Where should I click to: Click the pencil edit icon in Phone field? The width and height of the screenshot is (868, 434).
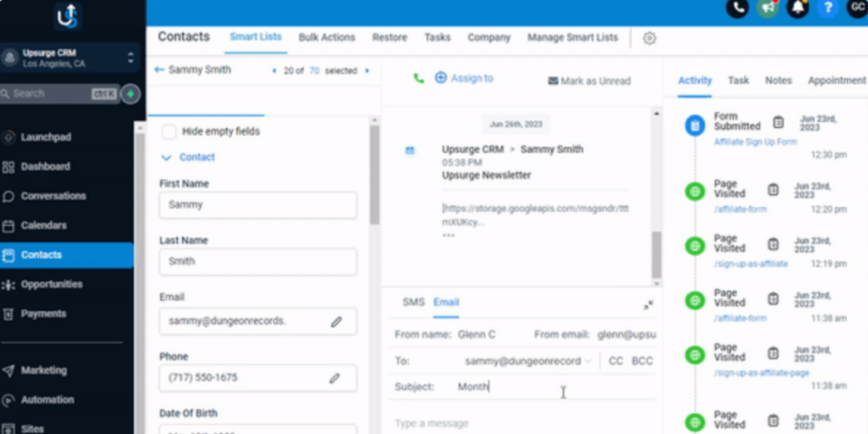(x=334, y=378)
